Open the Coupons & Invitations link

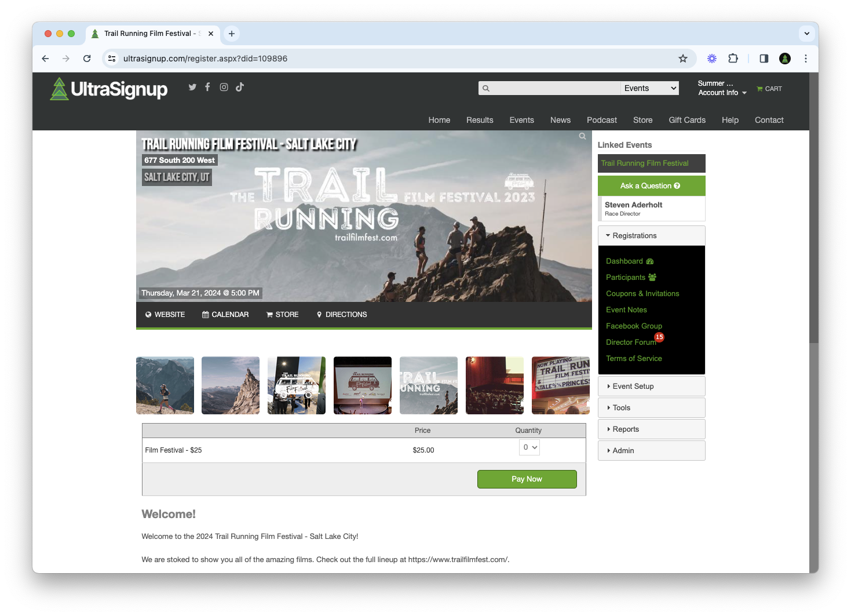click(x=642, y=294)
